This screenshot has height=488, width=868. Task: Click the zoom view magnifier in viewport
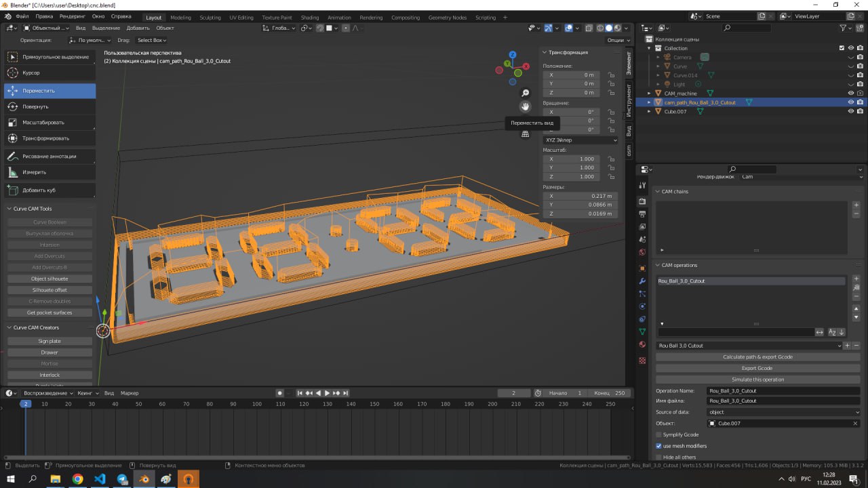coord(525,93)
